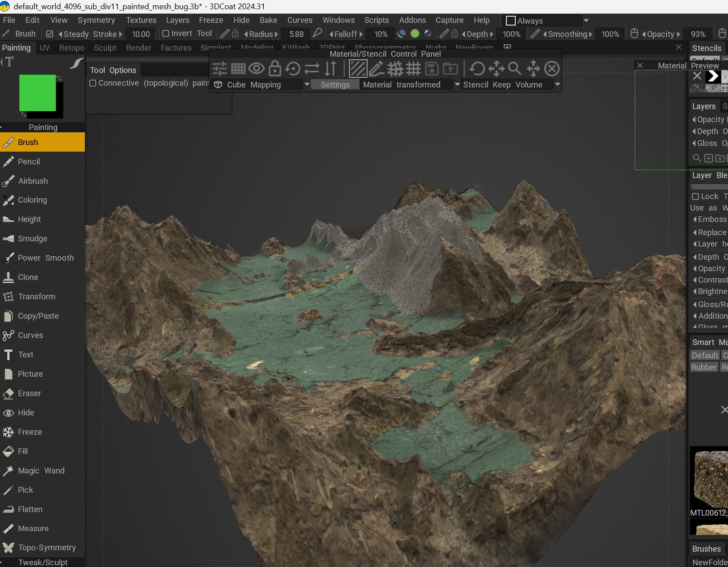Screen dimensions: 728x567
Task: Click the Settings button in Stencil panel
Action: pyautogui.click(x=335, y=85)
